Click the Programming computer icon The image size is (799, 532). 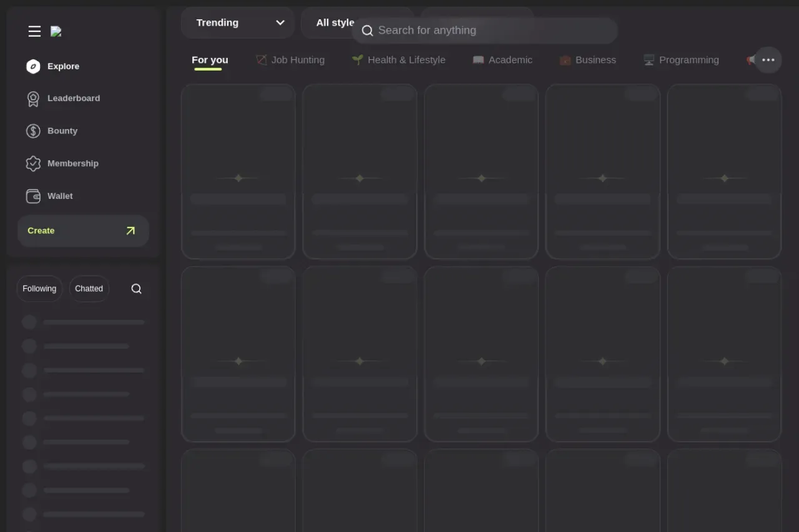(649, 60)
